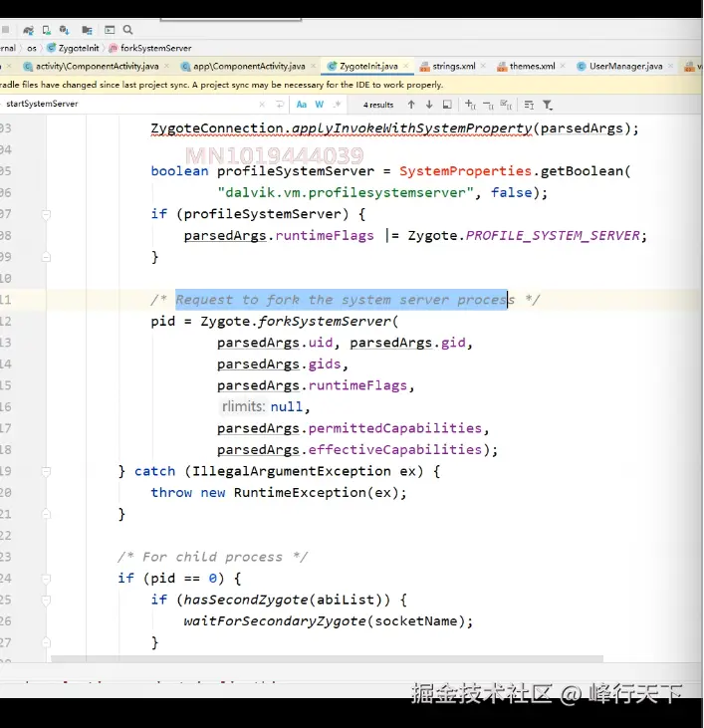Viewport: 704px width, 728px height.
Task: Close the ZygoteInit.java tab
Action: click(x=406, y=67)
